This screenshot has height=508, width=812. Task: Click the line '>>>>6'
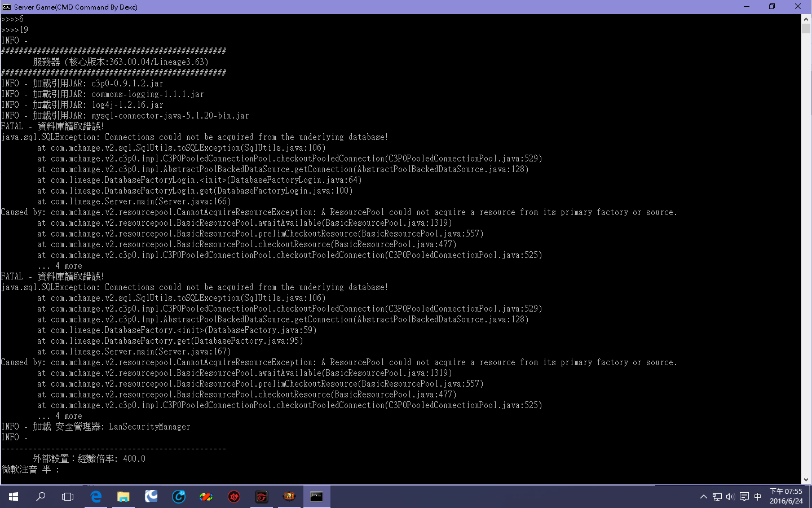click(12, 19)
